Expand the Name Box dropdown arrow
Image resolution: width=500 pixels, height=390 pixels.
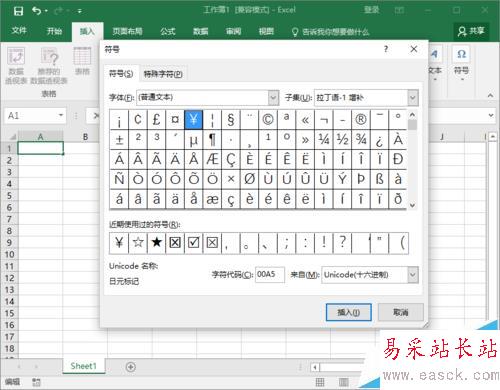[x=61, y=115]
